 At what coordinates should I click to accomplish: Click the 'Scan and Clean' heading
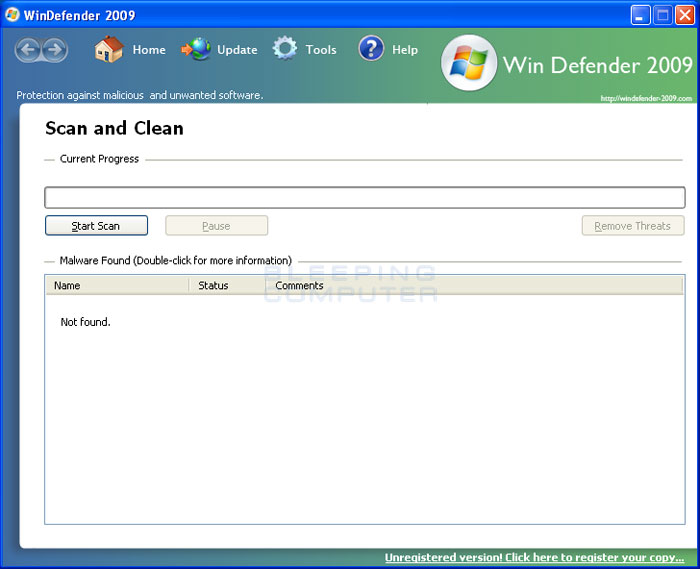[114, 128]
